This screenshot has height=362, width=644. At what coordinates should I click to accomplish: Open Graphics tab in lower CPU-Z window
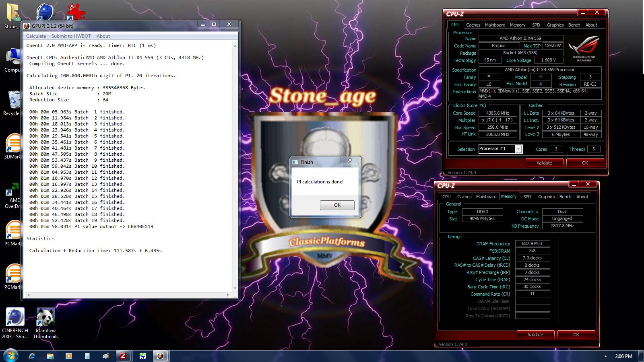pyautogui.click(x=546, y=197)
